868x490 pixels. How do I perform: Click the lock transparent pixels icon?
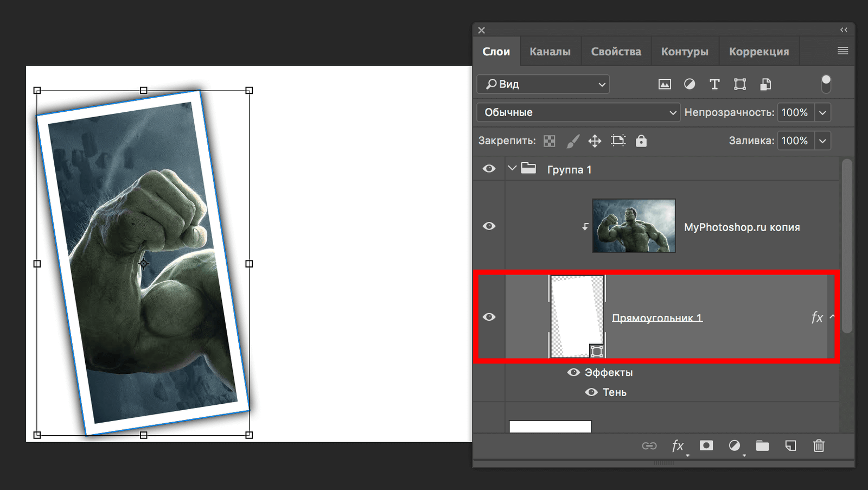coord(550,141)
